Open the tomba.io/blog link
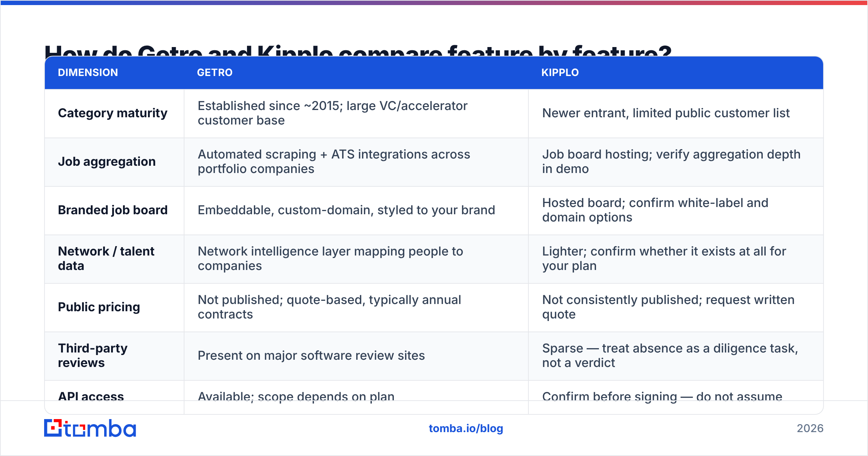The height and width of the screenshot is (456, 868). coord(466,428)
